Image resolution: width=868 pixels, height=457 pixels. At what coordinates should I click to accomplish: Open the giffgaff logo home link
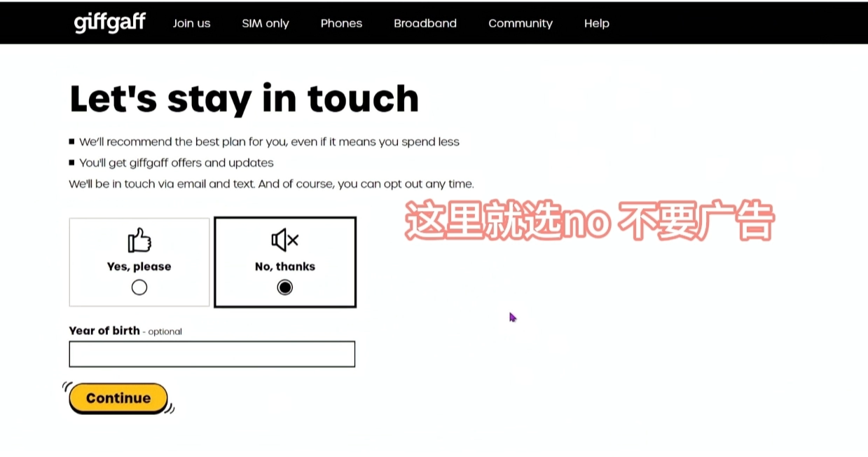pyautogui.click(x=110, y=22)
